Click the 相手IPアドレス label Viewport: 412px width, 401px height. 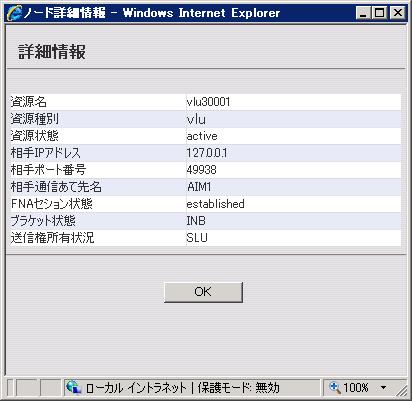46,153
